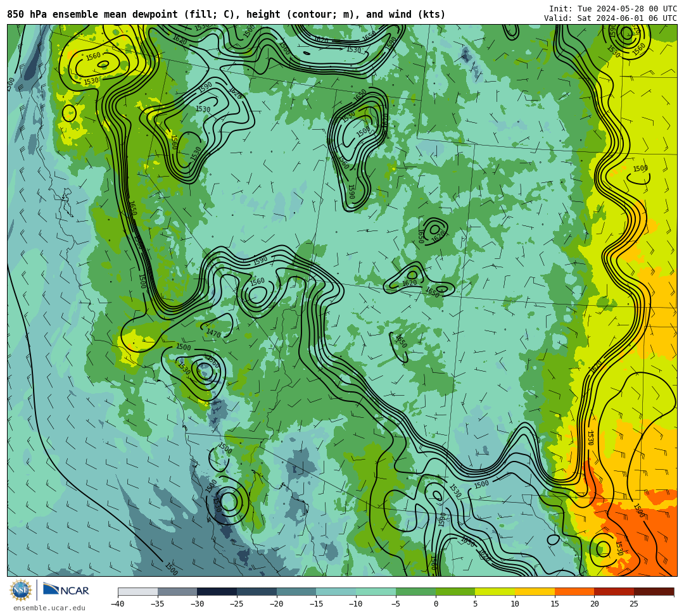Pick the yellow-green 5 to 10 colorbar swatch

click(x=495, y=591)
